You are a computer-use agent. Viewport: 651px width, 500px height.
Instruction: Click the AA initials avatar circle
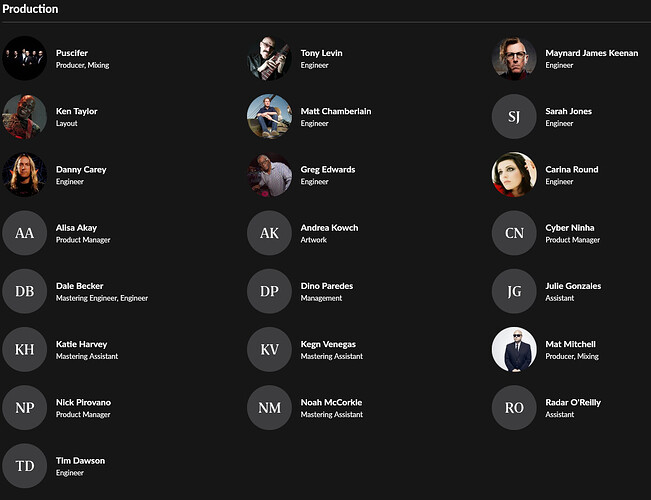[x=25, y=233]
